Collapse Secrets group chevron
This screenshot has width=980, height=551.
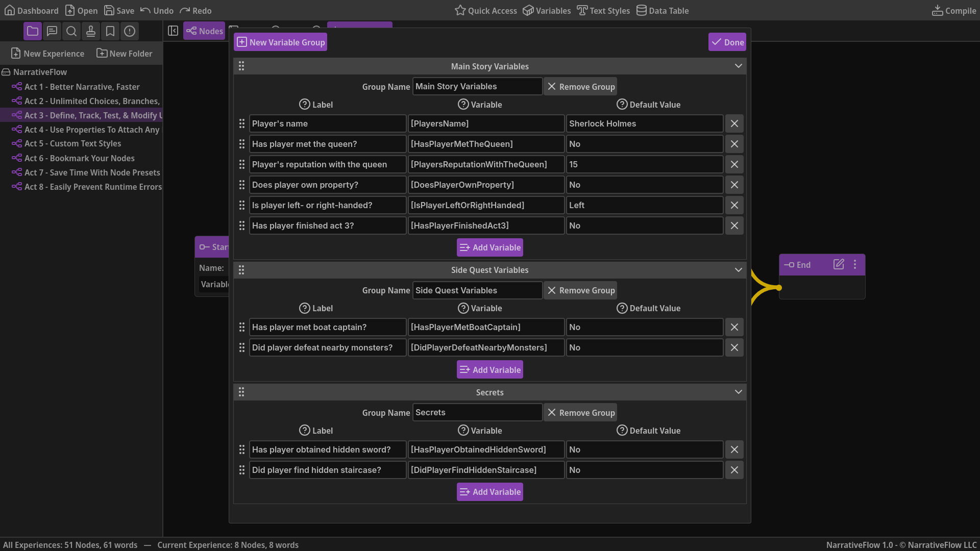[x=739, y=392]
